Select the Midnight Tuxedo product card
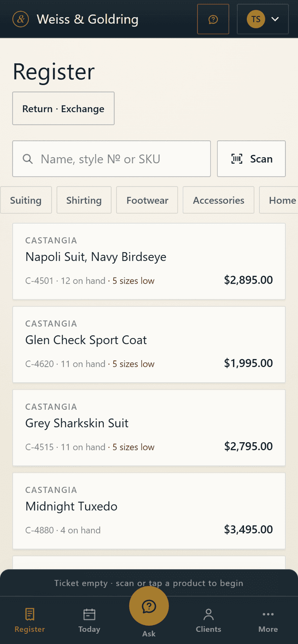Viewport: 298px width, 644px height. click(149, 511)
